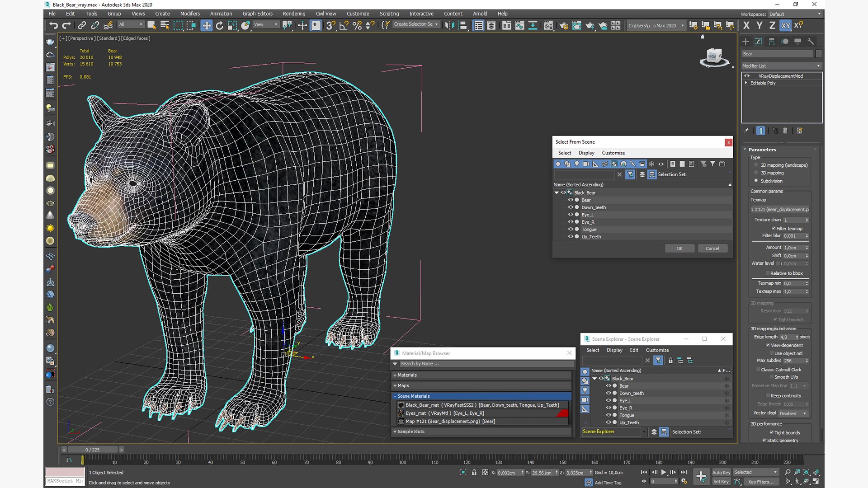Open Display menu in Select From Scene dialog

pos(586,153)
